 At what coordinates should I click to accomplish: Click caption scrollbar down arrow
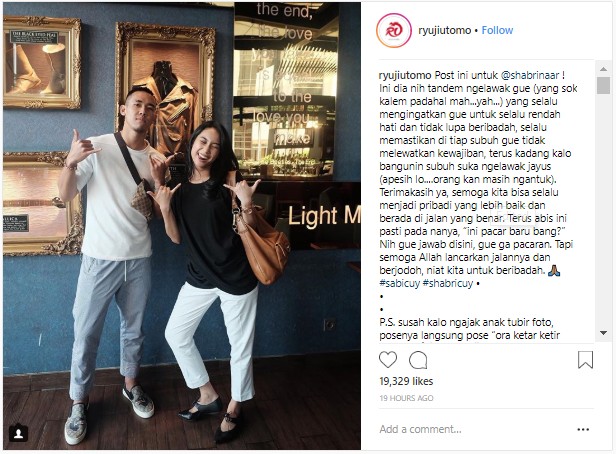pos(603,333)
